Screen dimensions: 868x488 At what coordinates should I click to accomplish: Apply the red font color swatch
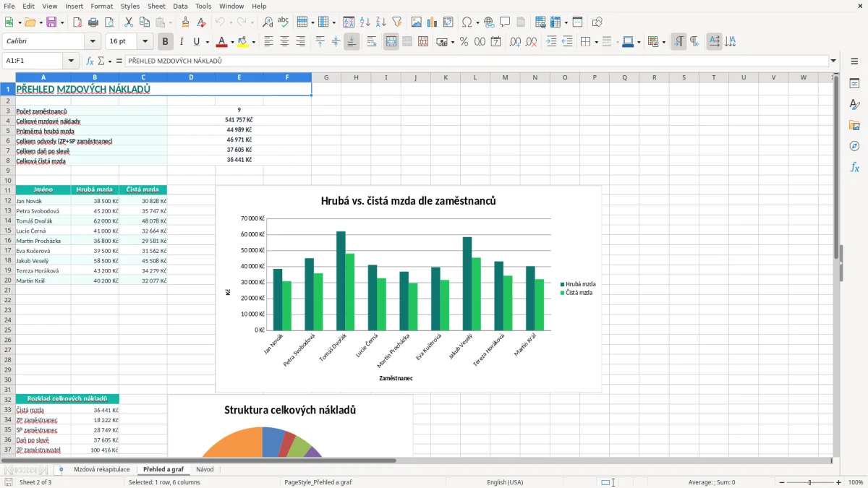222,42
